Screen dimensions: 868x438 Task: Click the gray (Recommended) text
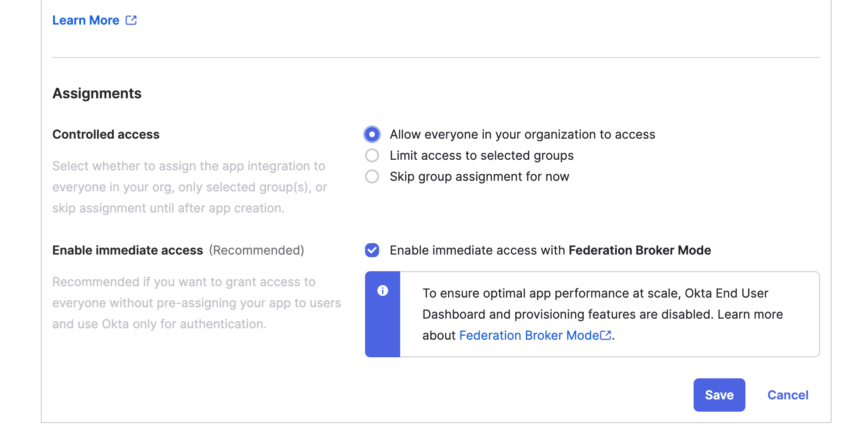coord(257,250)
